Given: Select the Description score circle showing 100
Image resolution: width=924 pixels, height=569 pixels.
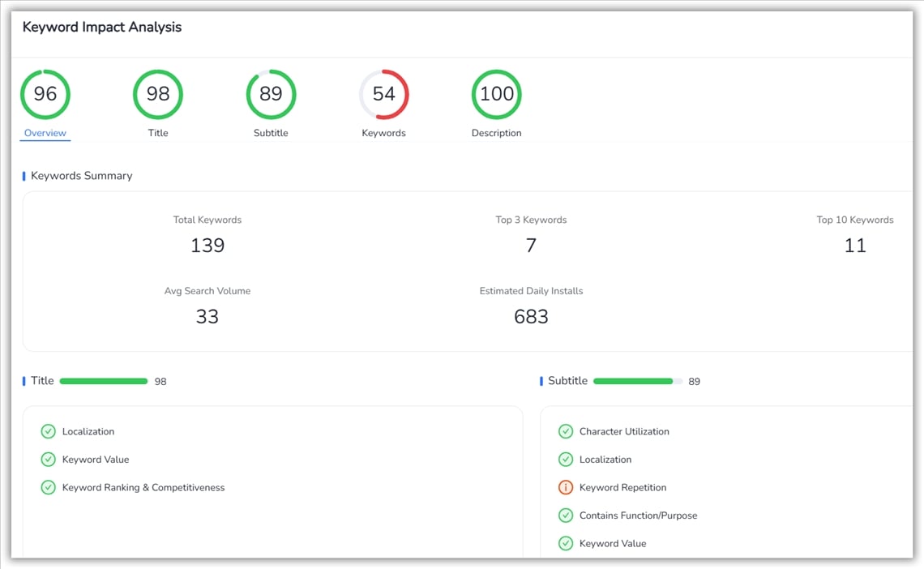Looking at the screenshot, I should [496, 93].
